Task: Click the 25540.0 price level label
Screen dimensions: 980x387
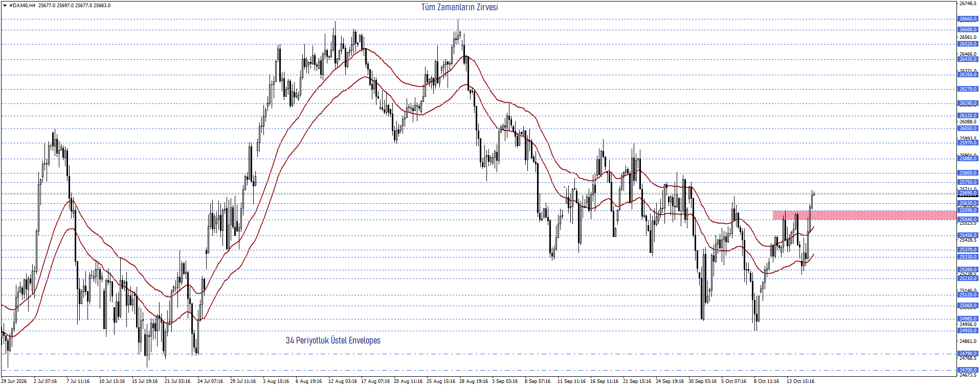Action: (968, 220)
